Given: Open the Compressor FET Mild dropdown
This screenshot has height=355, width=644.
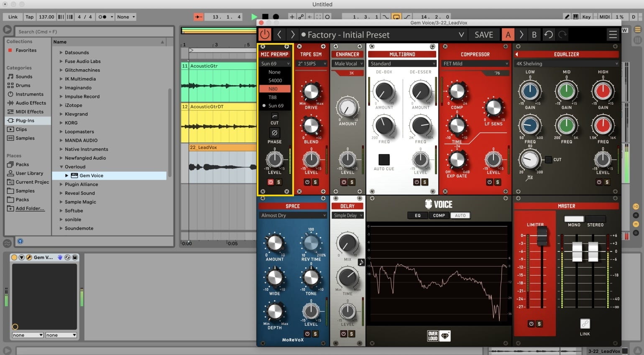Looking at the screenshot, I should pos(475,63).
